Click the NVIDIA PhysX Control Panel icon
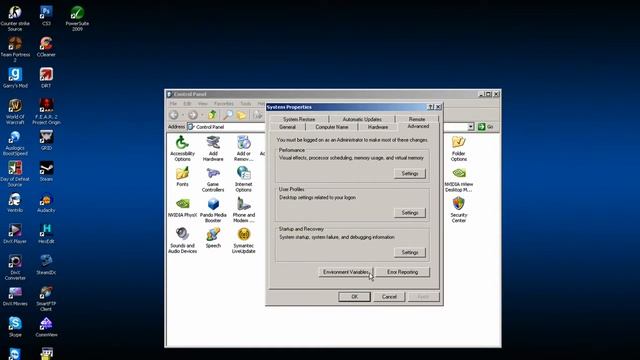Screen dimensions: 640x360 click(x=182, y=207)
